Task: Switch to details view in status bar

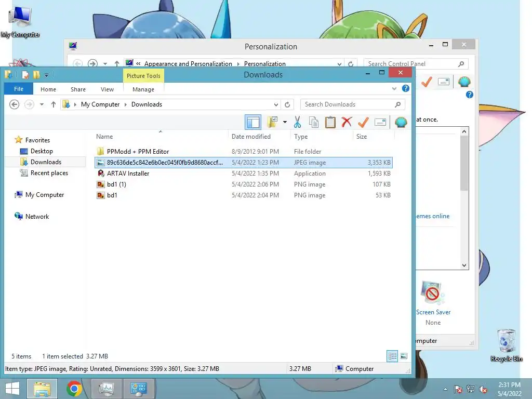Action: [392, 356]
